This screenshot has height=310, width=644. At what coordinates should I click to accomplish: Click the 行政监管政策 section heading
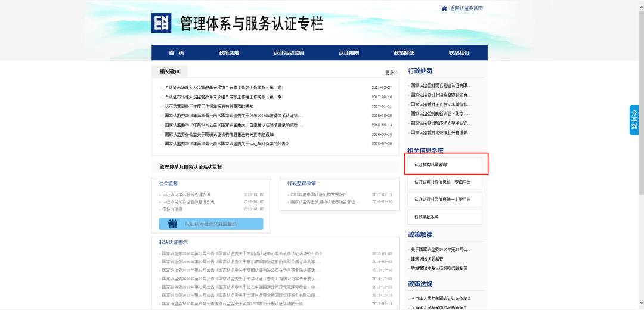[302, 184]
